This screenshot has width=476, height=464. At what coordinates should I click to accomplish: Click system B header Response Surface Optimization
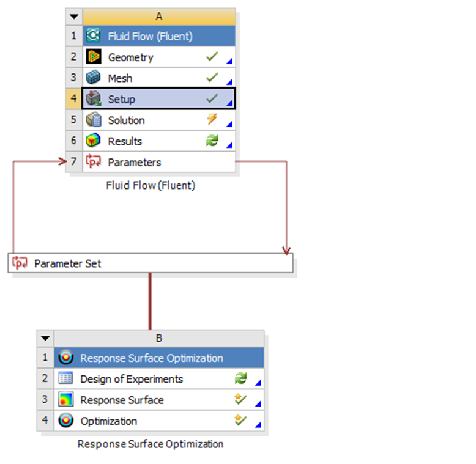(x=152, y=358)
